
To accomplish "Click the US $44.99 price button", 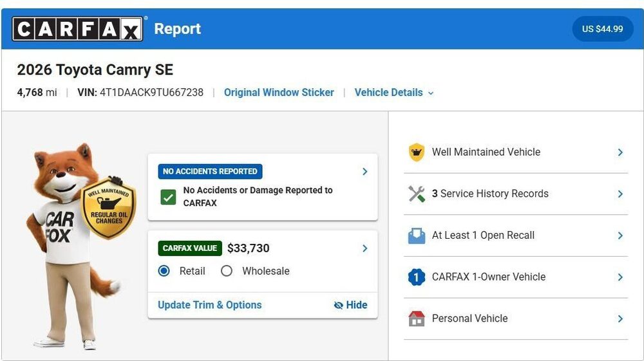I will tap(603, 29).
